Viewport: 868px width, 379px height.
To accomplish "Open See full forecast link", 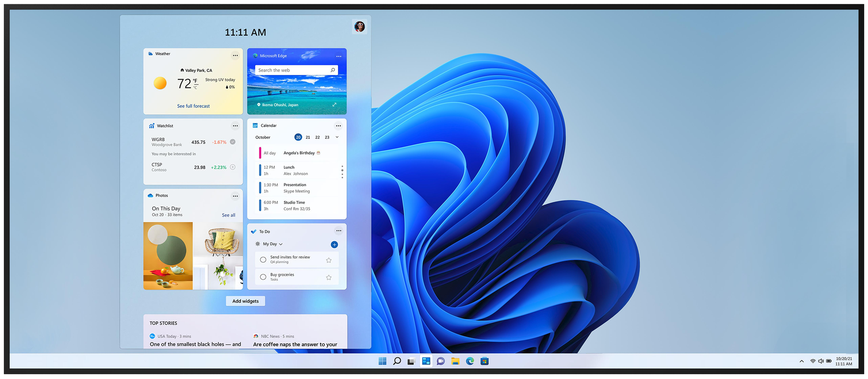I will pyautogui.click(x=193, y=106).
